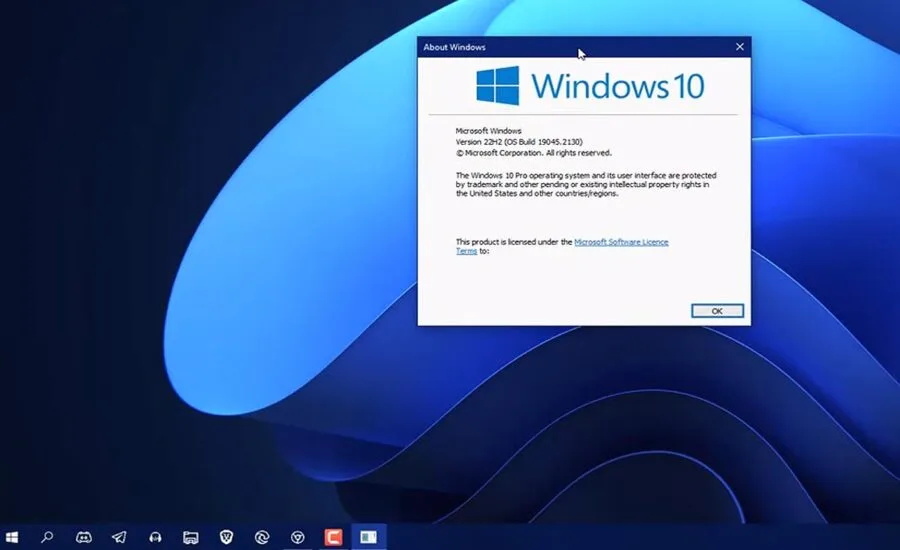This screenshot has height=550, width=900.
Task: Launch Brave browser from taskbar
Action: click(x=227, y=537)
